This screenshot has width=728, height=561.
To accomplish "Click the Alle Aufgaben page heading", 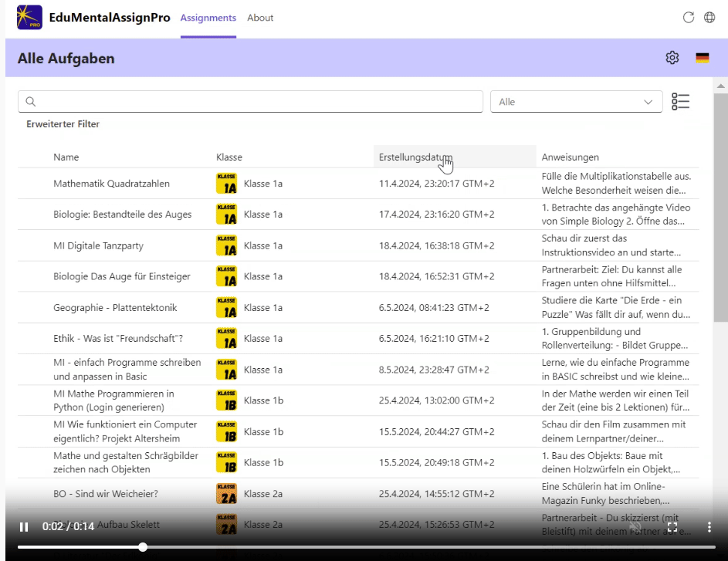I will (66, 59).
